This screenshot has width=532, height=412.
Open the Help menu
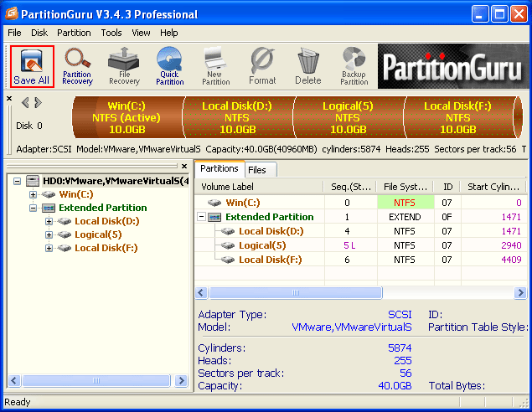(169, 33)
